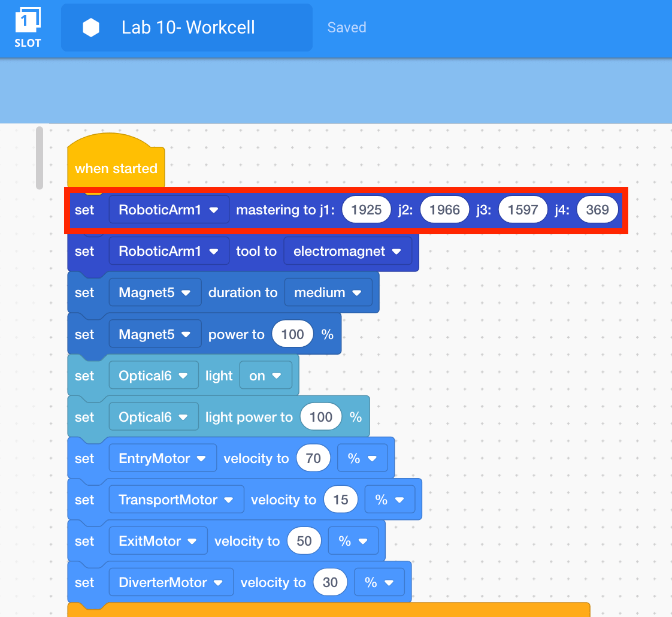Click the Magnet5 power value 100
This screenshot has height=617, width=672.
tap(292, 334)
